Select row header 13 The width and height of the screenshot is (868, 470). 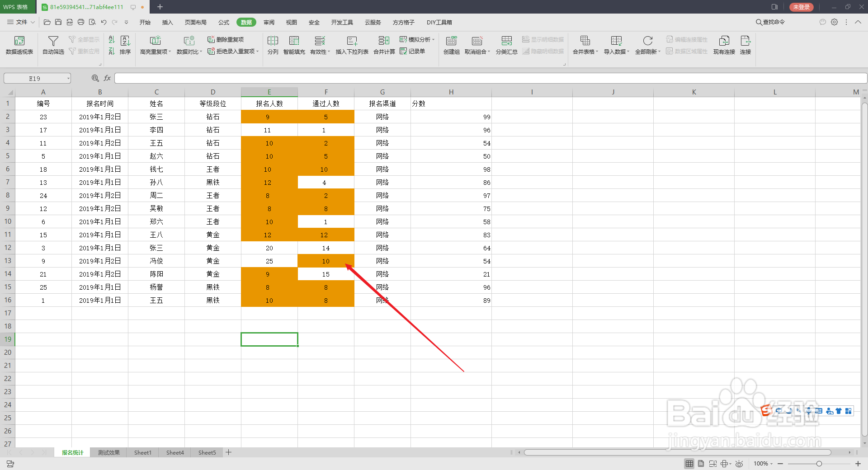(8, 261)
